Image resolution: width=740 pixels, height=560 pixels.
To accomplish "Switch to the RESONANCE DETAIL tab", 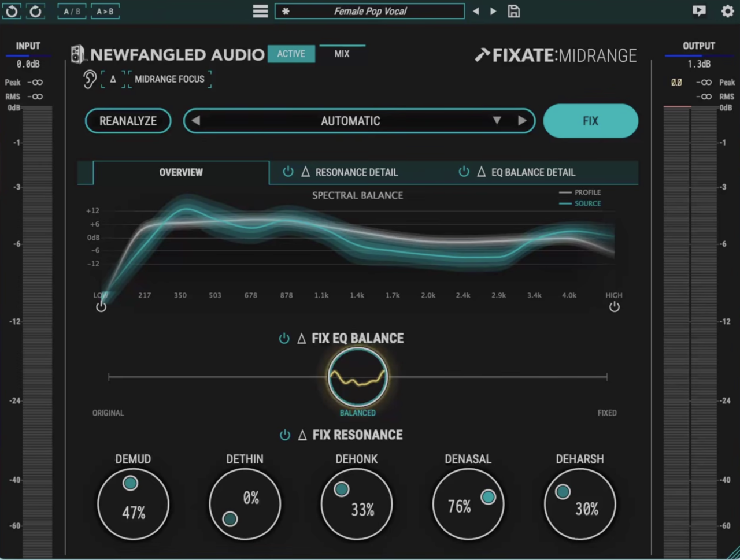I will click(x=357, y=172).
